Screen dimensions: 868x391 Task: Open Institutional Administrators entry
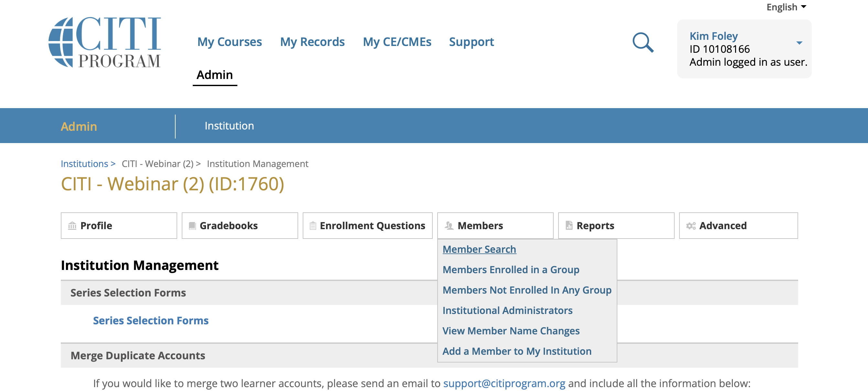[507, 310]
